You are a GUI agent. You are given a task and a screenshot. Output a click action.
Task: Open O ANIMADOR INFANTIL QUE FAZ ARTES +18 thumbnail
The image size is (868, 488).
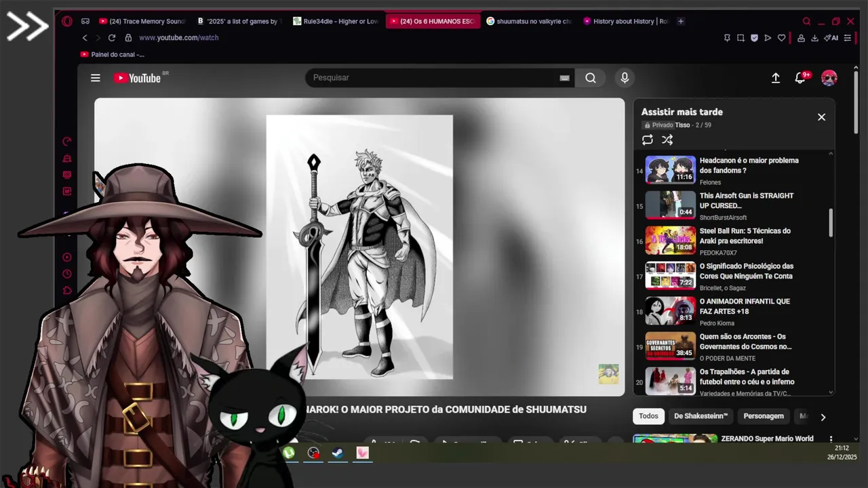pyautogui.click(x=670, y=310)
